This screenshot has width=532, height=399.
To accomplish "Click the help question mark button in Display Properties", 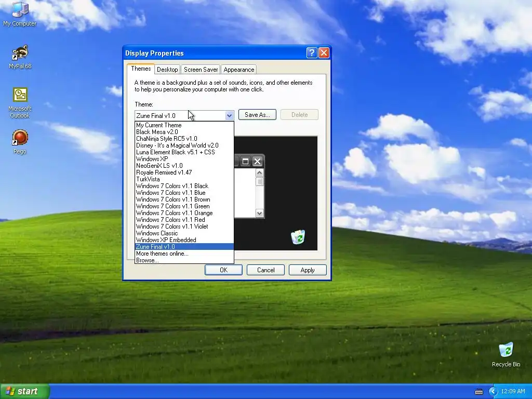I will pyautogui.click(x=312, y=53).
